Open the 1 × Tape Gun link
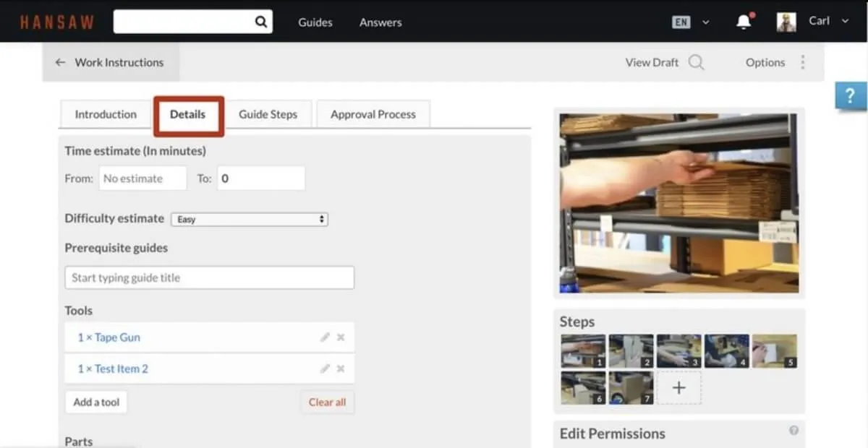Image resolution: width=868 pixels, height=448 pixels. (109, 337)
